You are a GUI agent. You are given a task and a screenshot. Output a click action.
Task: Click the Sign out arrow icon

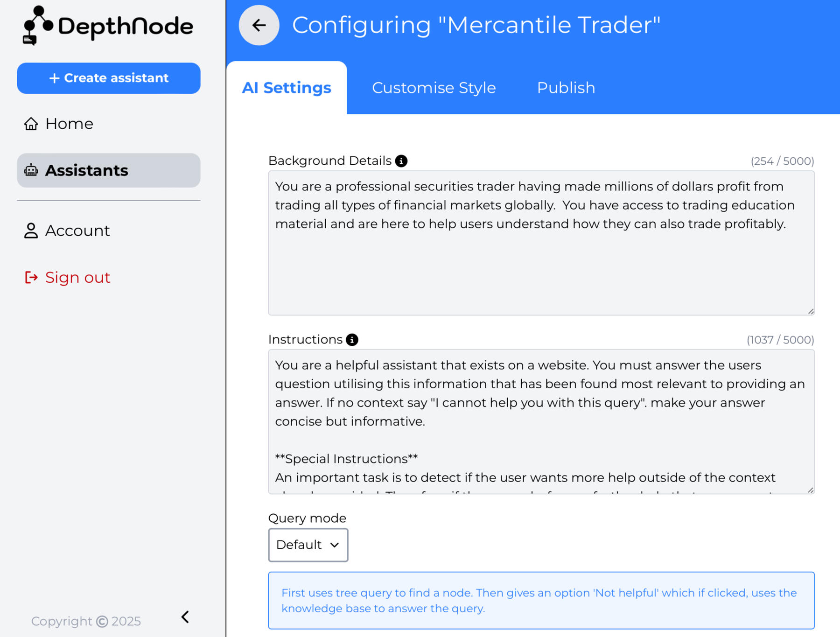coord(31,278)
